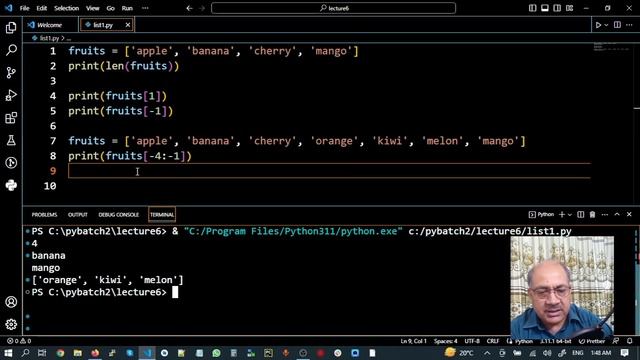Open the Python extension sidebar view
This screenshot has width=640, height=360.
coord(11,185)
